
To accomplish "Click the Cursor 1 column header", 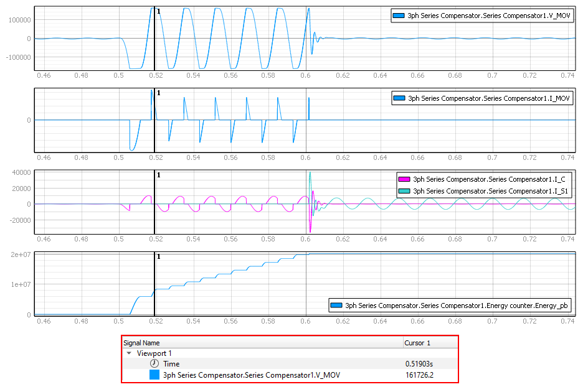I will 417,343.
